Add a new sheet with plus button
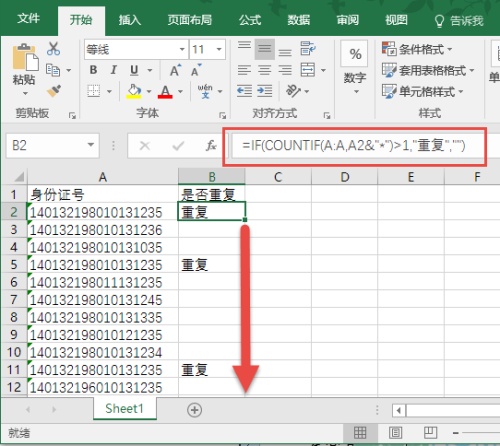500x446 pixels. pos(195,410)
